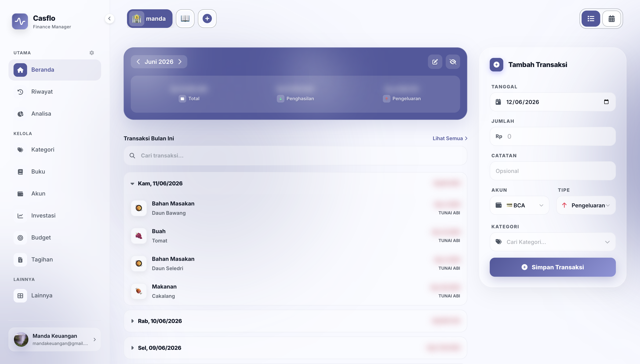This screenshot has height=364, width=640.
Task: Open the Akun page
Action: click(55, 194)
